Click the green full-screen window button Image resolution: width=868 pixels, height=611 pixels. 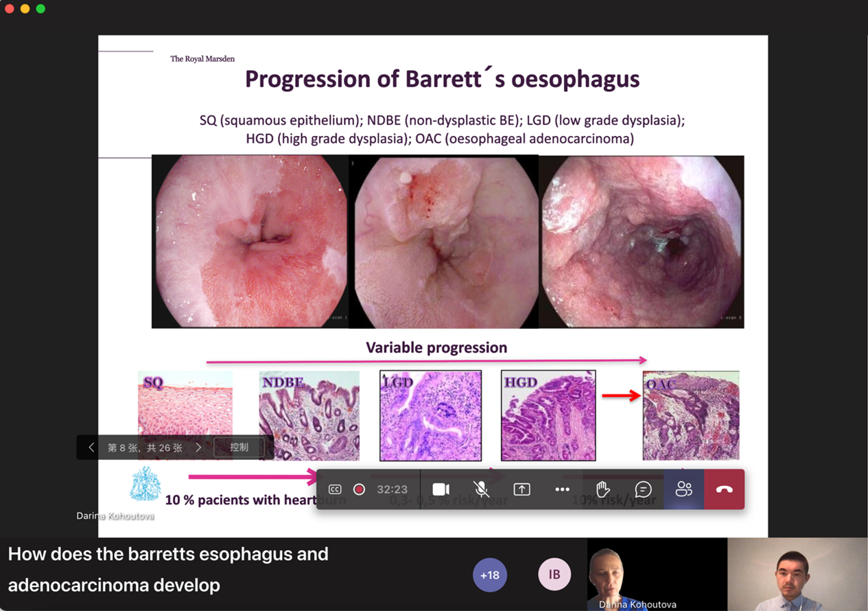click(x=40, y=9)
